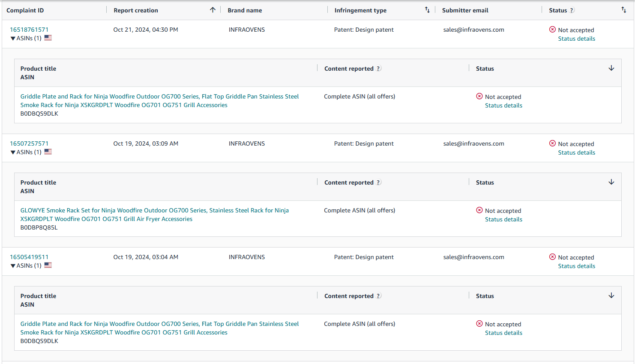Open complaint ID 16507257571

click(29, 143)
